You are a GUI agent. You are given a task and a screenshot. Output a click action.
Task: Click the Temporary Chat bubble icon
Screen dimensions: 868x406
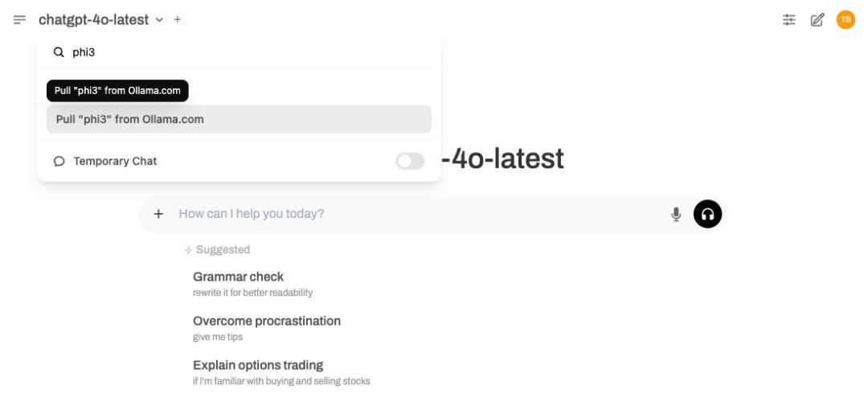pyautogui.click(x=59, y=161)
